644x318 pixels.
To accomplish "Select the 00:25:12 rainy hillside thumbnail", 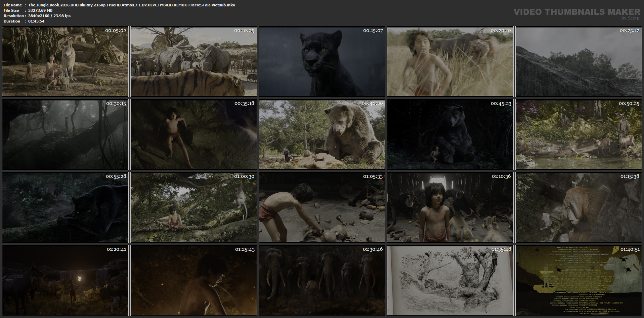I will 578,62.
